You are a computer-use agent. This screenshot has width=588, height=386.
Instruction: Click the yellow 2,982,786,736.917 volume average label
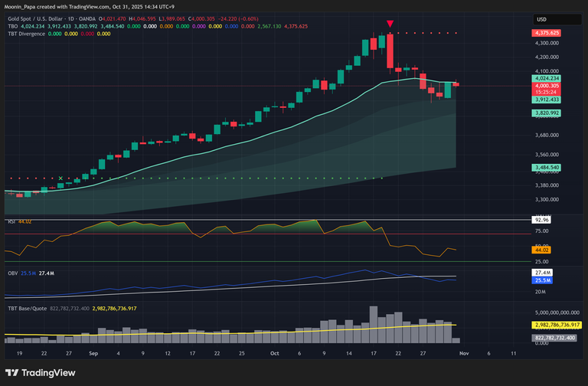click(558, 325)
